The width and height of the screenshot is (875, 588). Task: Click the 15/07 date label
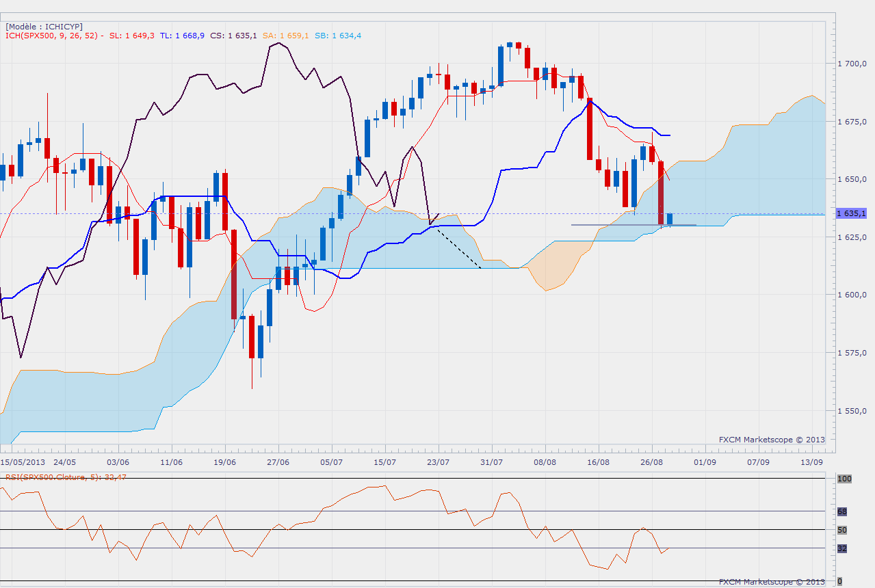coord(385,462)
